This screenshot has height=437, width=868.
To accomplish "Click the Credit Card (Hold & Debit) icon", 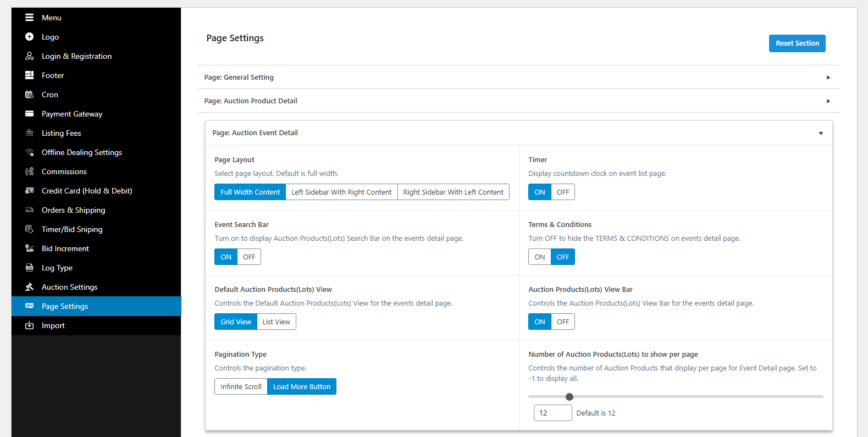I will tap(30, 191).
